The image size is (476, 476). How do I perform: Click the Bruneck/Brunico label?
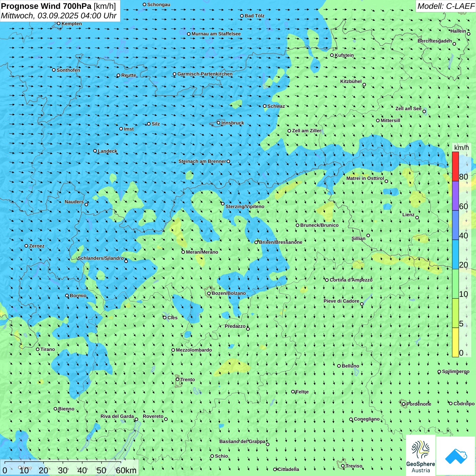pos(319,225)
